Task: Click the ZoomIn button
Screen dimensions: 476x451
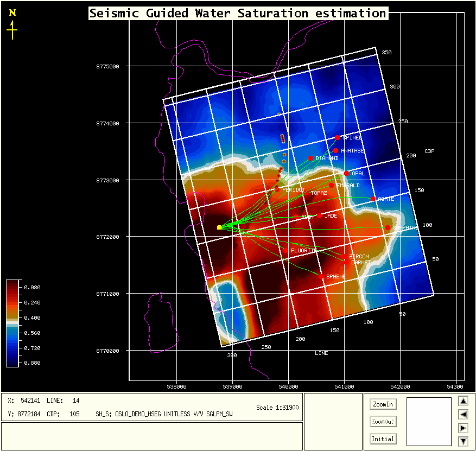Action: (x=383, y=404)
